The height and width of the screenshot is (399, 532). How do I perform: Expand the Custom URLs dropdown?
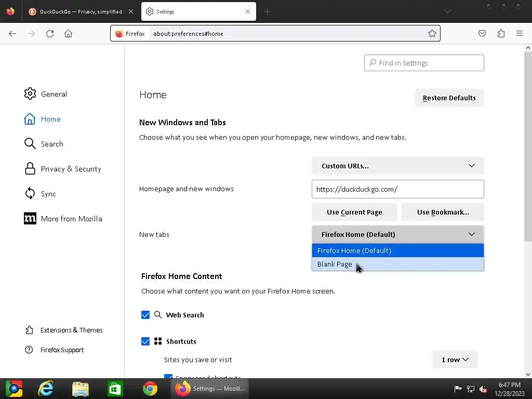pos(397,166)
